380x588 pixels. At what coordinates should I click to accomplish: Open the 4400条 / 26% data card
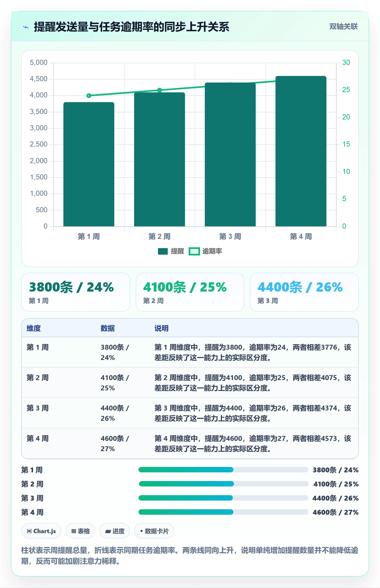pos(304,292)
